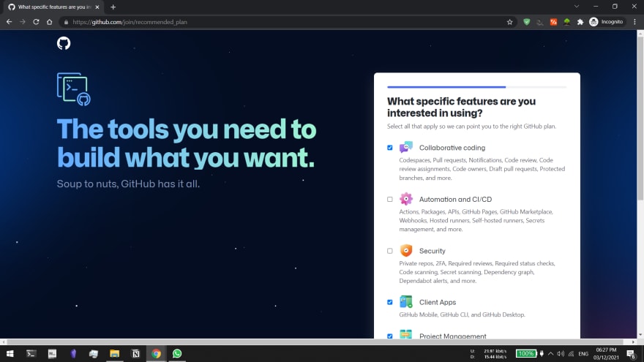Bookmark this page with the star icon
The image size is (644, 362).
(509, 22)
